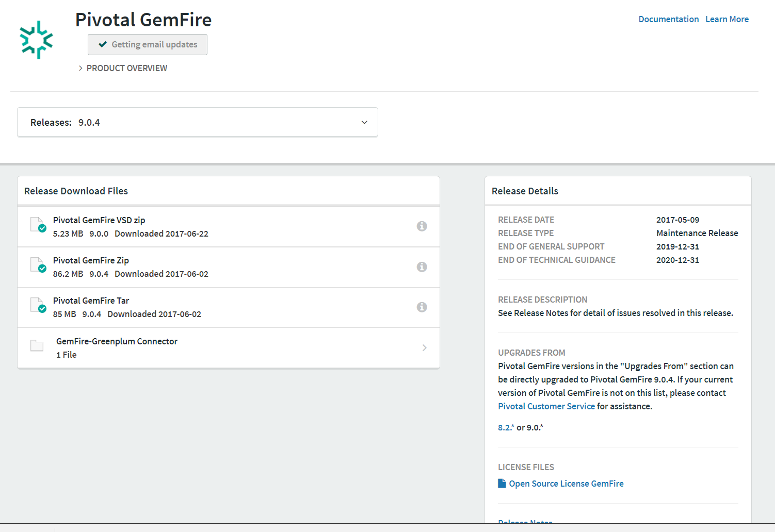Image resolution: width=775 pixels, height=532 pixels.
Task: Expand the GemFire-Greenplum Connector chevron
Action: (424, 348)
